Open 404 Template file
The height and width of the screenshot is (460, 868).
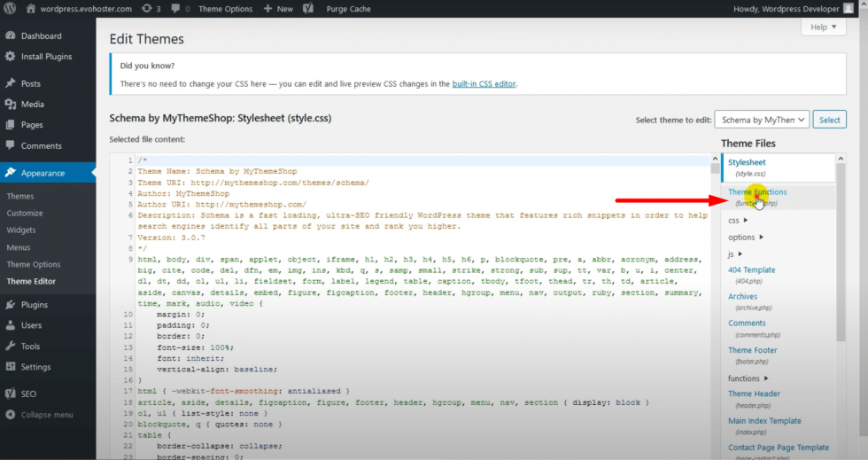click(752, 270)
